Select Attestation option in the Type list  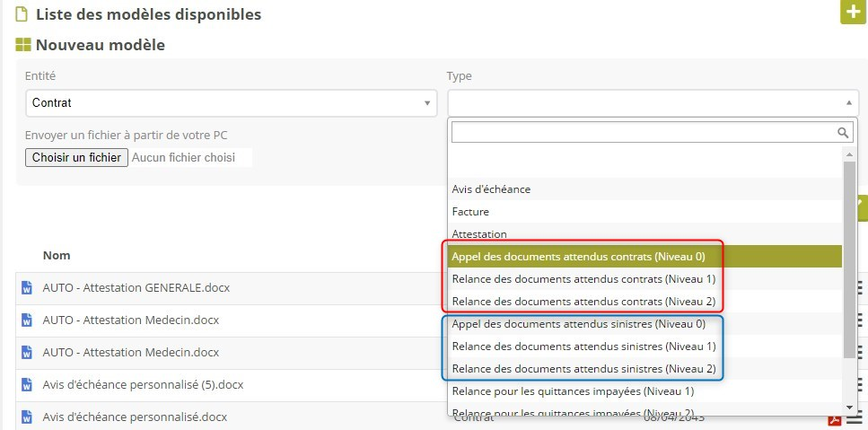tap(479, 234)
